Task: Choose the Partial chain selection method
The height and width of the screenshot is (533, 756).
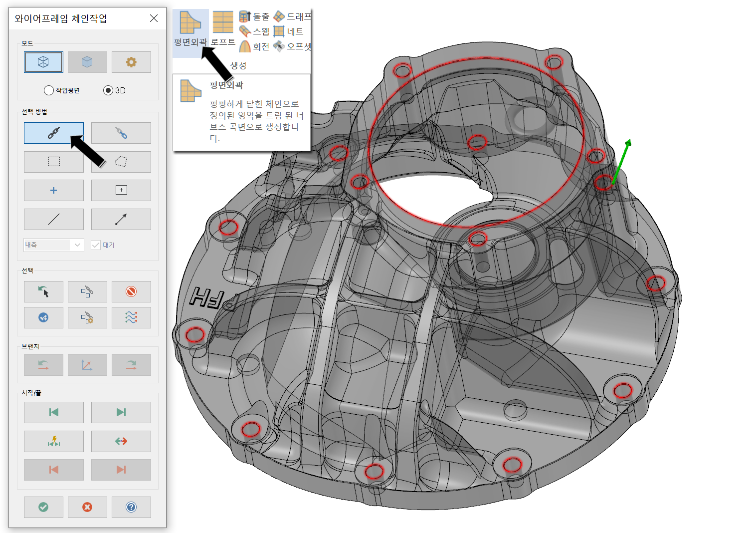Action: pos(121,133)
